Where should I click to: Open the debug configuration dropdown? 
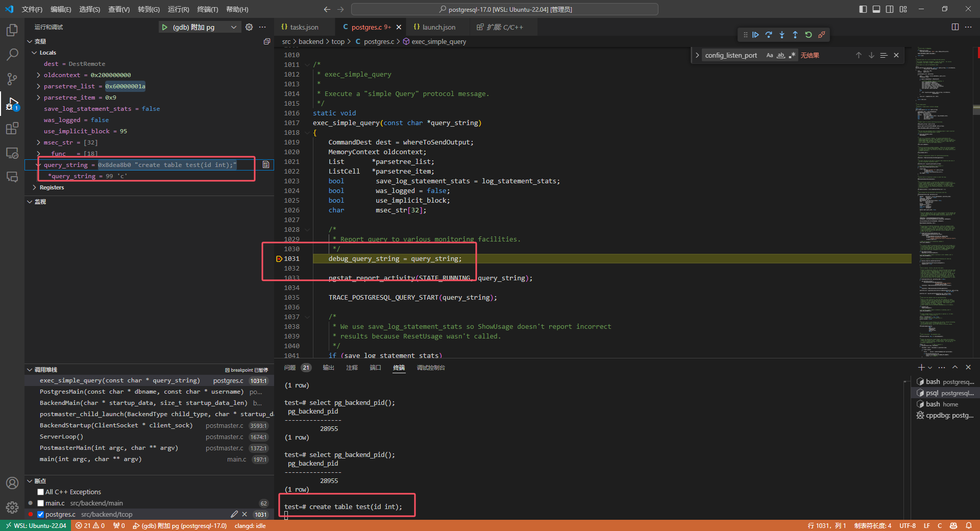click(234, 27)
